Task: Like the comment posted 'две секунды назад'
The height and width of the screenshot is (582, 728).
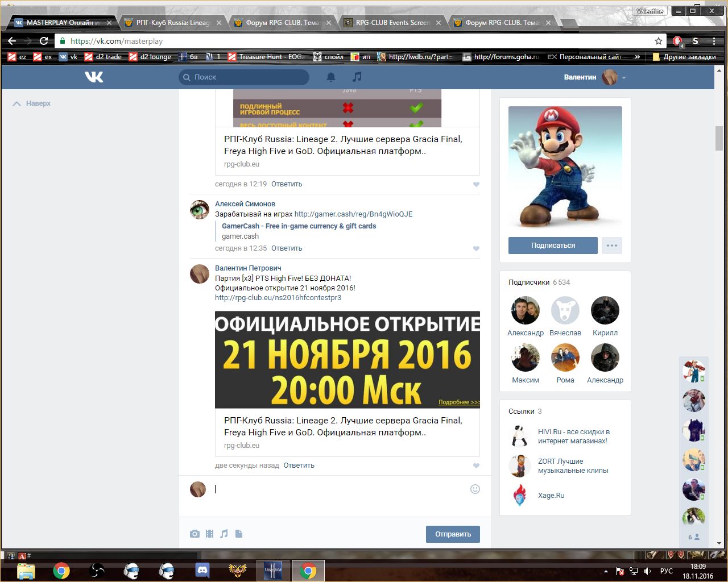Action: coord(476,465)
